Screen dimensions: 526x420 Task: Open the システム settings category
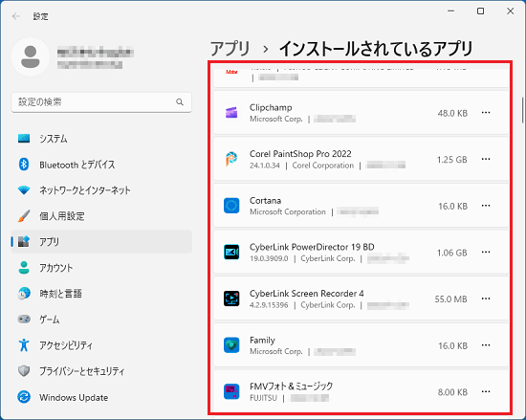[101, 138]
